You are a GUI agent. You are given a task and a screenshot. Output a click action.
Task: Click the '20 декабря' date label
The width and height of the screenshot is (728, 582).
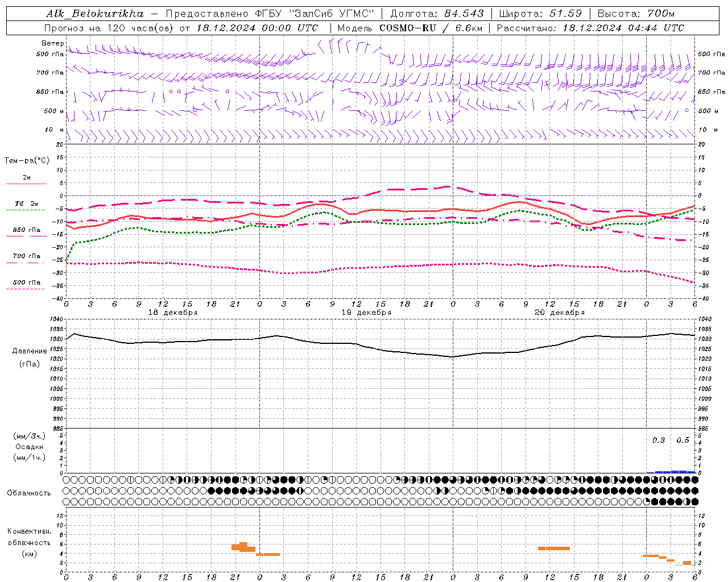click(560, 313)
